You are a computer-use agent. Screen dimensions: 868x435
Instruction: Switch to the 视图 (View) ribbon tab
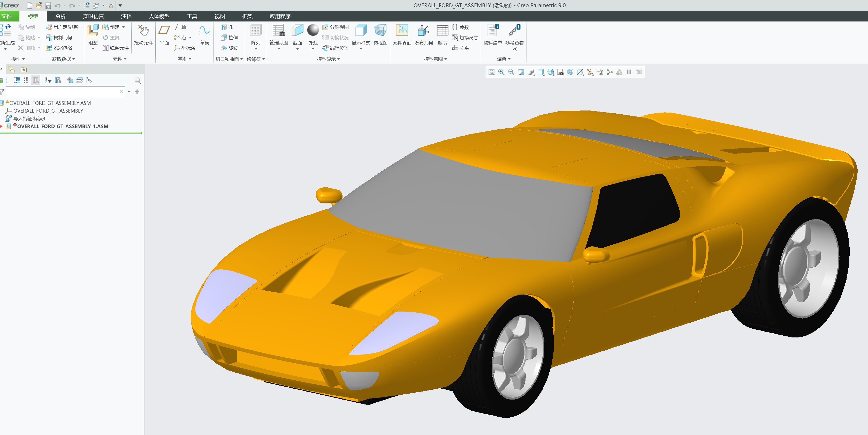[x=220, y=16]
